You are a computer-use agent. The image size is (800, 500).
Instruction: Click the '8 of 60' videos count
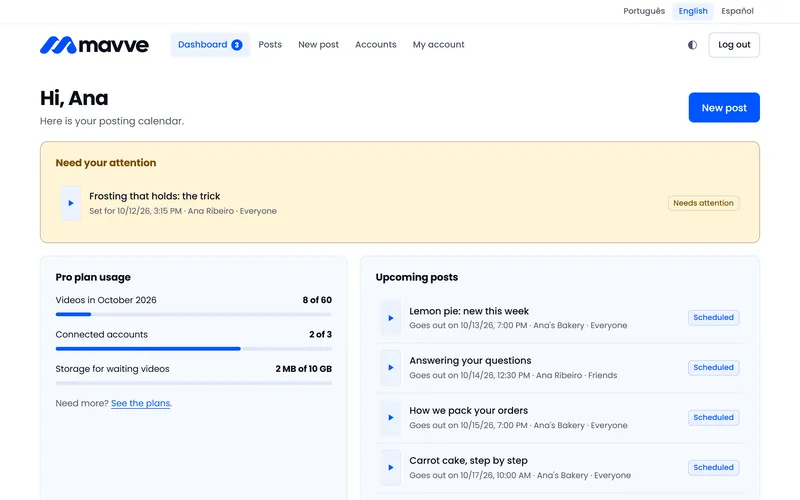[317, 300]
